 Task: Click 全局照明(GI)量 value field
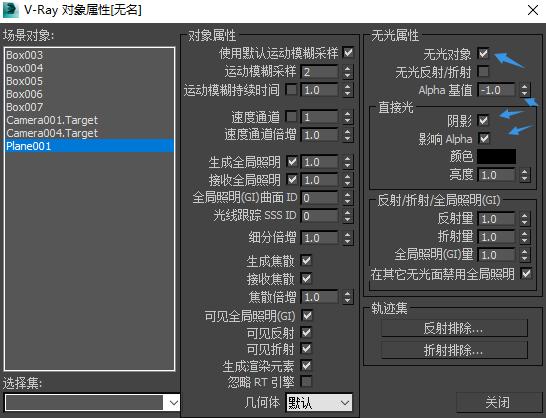496,255
